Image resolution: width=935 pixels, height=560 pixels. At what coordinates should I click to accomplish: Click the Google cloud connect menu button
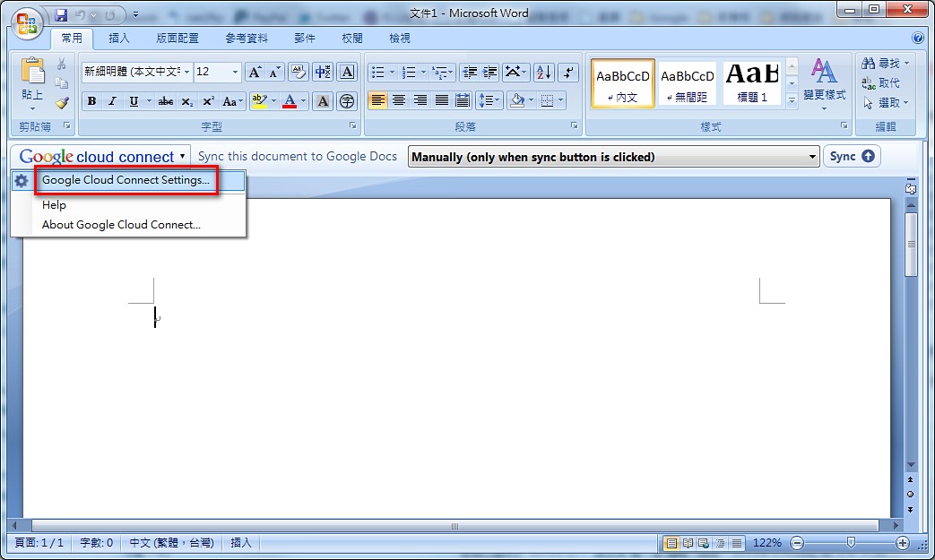point(100,157)
